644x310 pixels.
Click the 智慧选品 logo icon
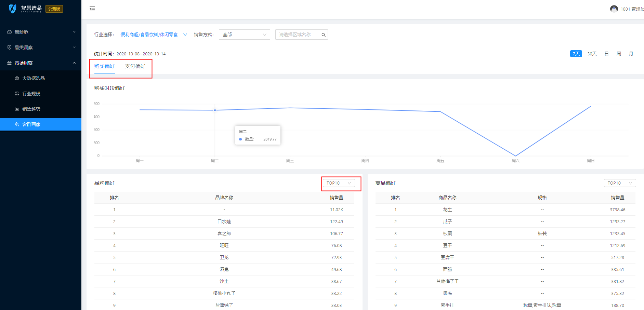click(13, 9)
